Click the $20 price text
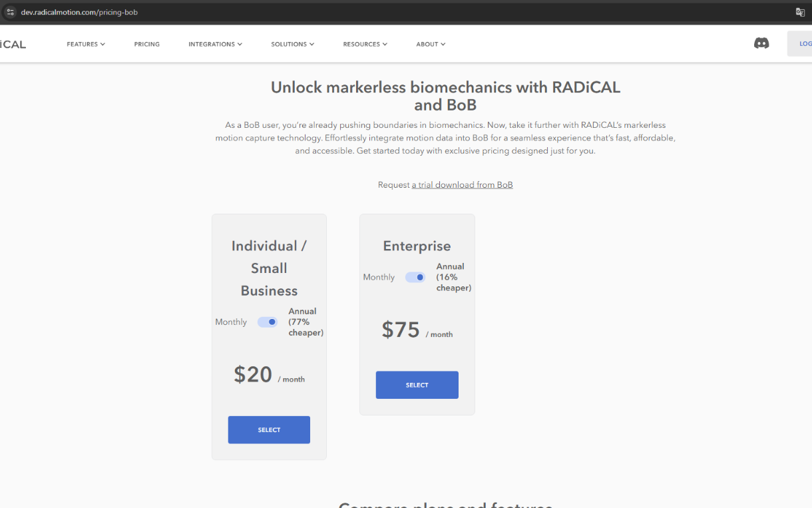812x508 pixels. click(253, 374)
